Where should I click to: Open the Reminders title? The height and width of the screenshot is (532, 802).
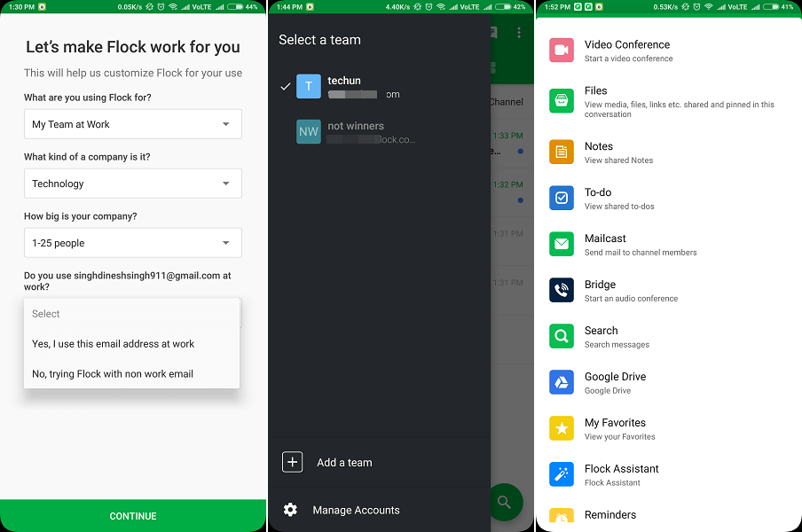coord(610,514)
